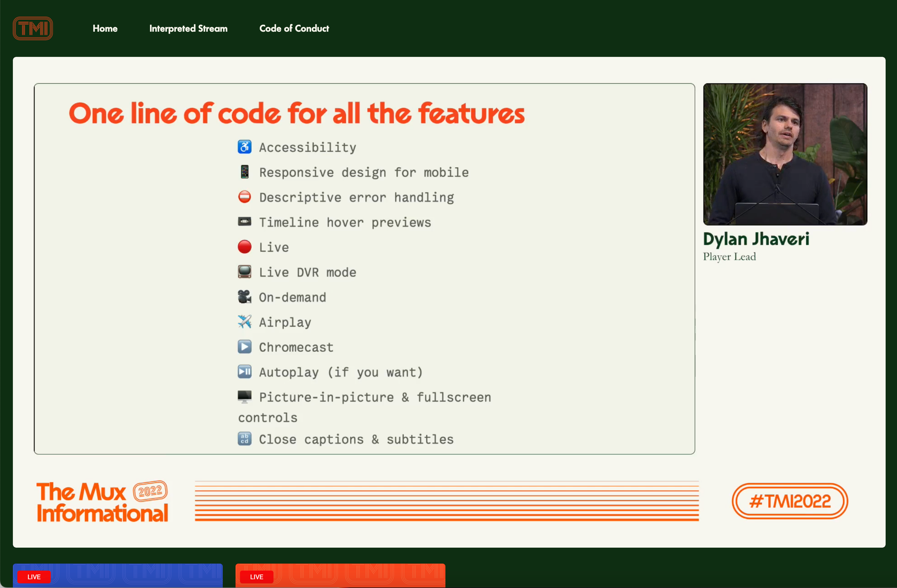
Task: Click 'Close captions & subtitles' text
Action: point(356,439)
